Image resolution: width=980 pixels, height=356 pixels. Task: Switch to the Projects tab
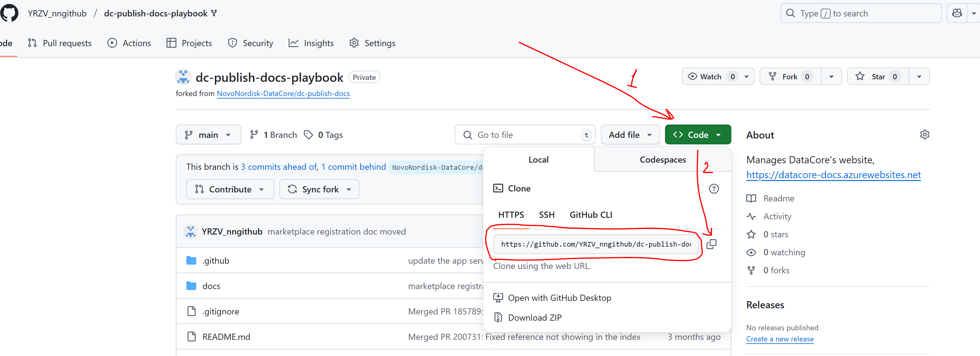tap(189, 43)
